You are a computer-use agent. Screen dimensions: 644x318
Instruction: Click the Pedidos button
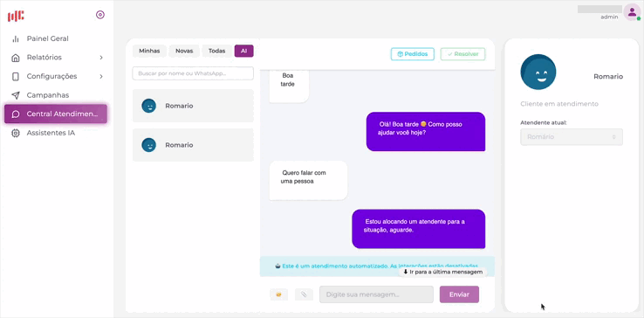(413, 54)
